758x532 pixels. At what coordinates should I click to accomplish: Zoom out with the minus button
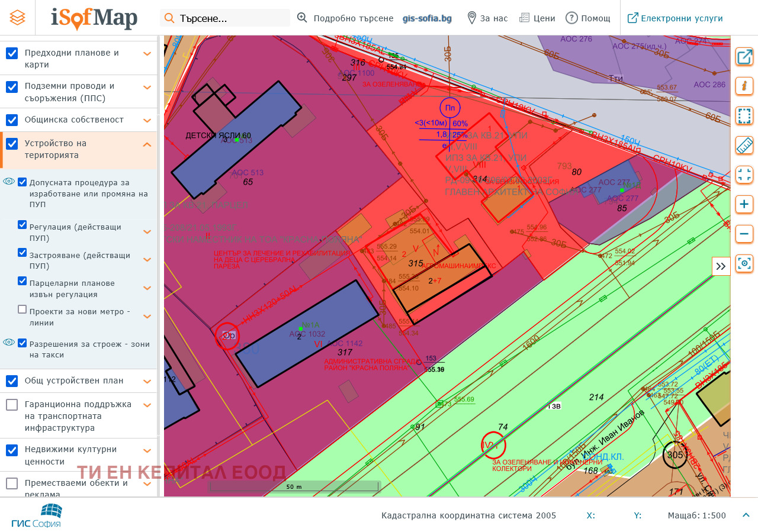(x=744, y=234)
